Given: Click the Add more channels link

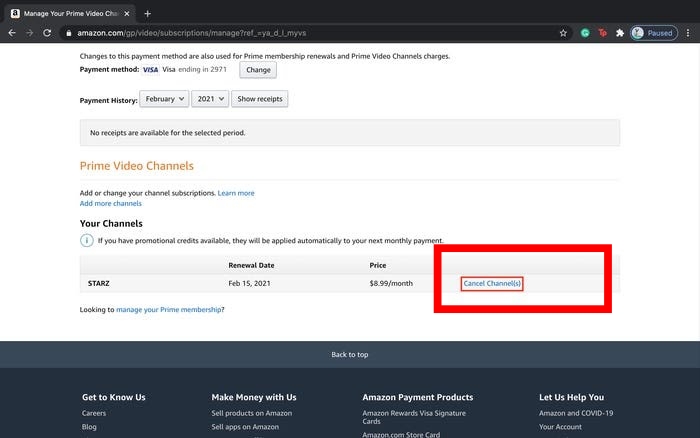Looking at the screenshot, I should [111, 203].
